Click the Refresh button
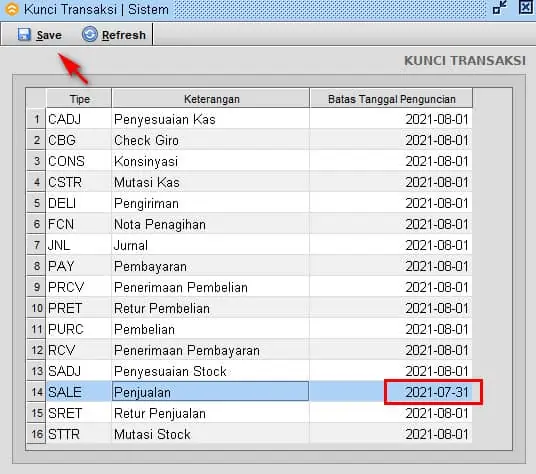Viewport: 536px width, 474px height. (114, 35)
